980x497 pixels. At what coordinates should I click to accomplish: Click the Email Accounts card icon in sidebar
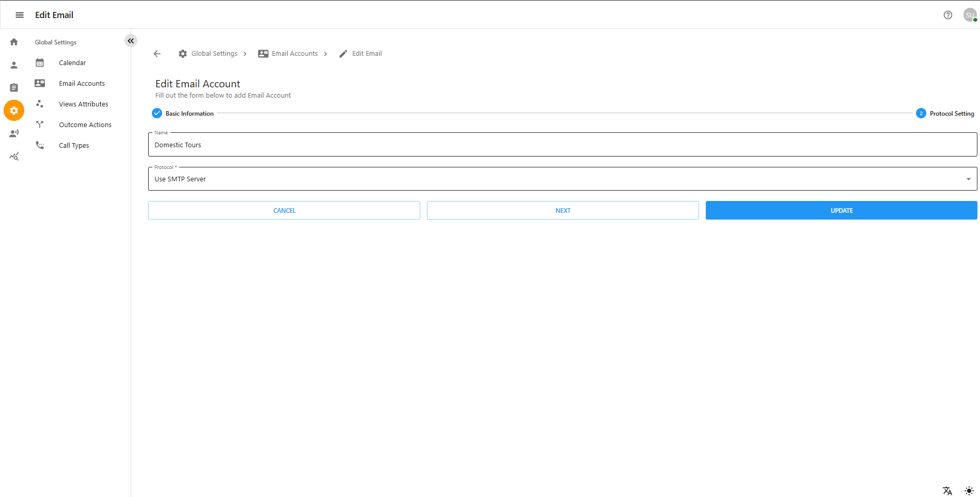(40, 83)
